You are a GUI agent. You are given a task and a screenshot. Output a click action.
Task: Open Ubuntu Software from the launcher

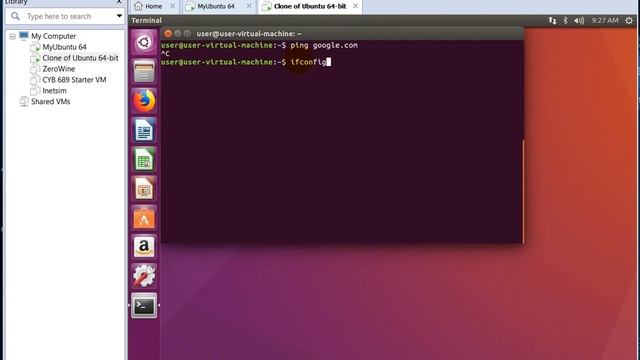pyautogui.click(x=144, y=218)
